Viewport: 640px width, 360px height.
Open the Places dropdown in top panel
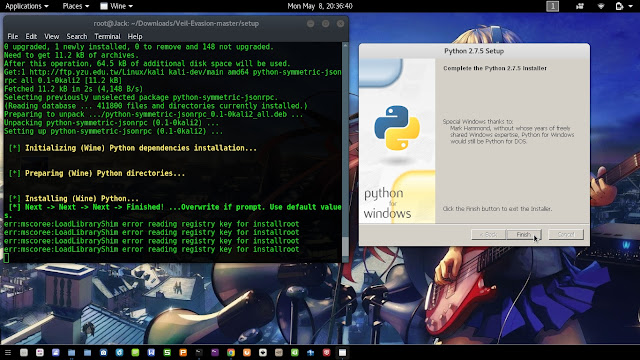click(76, 6)
